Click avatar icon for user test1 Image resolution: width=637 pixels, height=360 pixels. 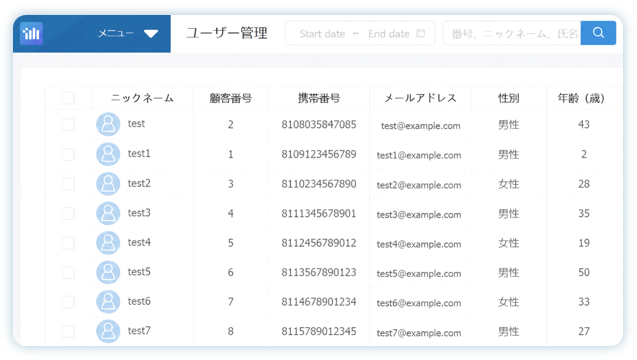point(108,154)
